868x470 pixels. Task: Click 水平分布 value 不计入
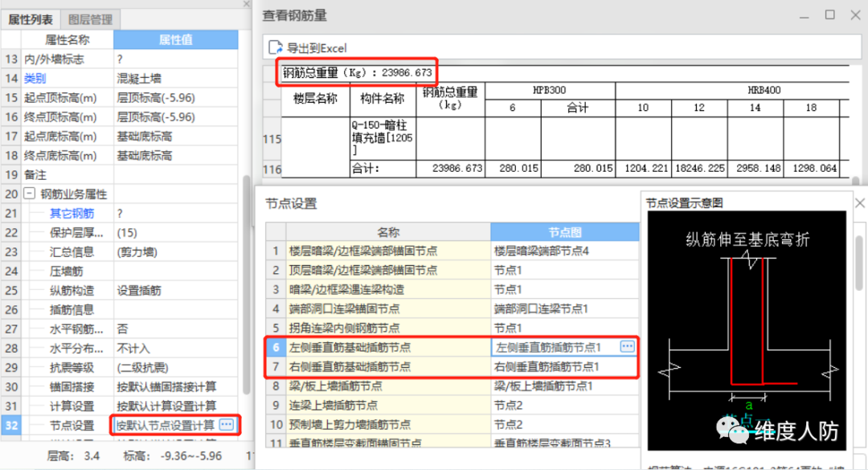coord(176,348)
